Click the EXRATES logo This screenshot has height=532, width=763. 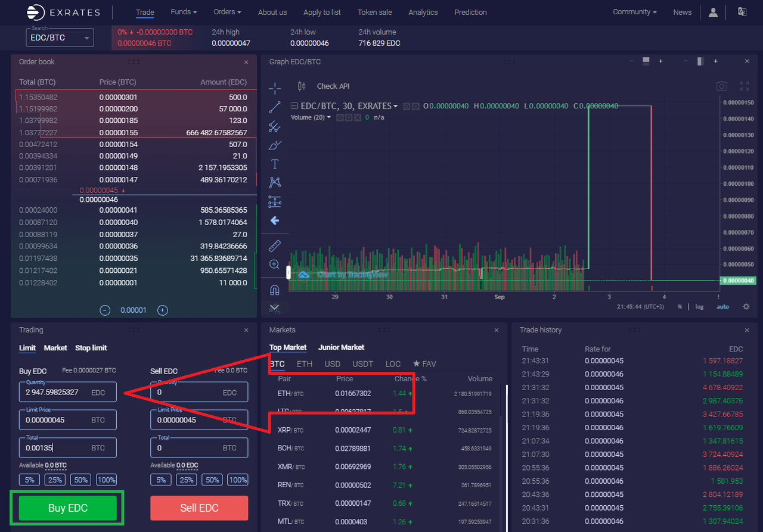pyautogui.click(x=63, y=12)
